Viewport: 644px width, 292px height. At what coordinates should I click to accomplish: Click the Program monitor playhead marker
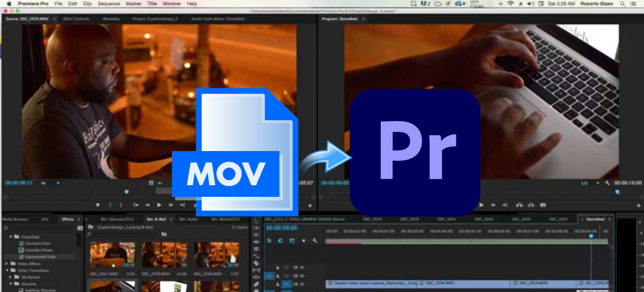pos(617,191)
